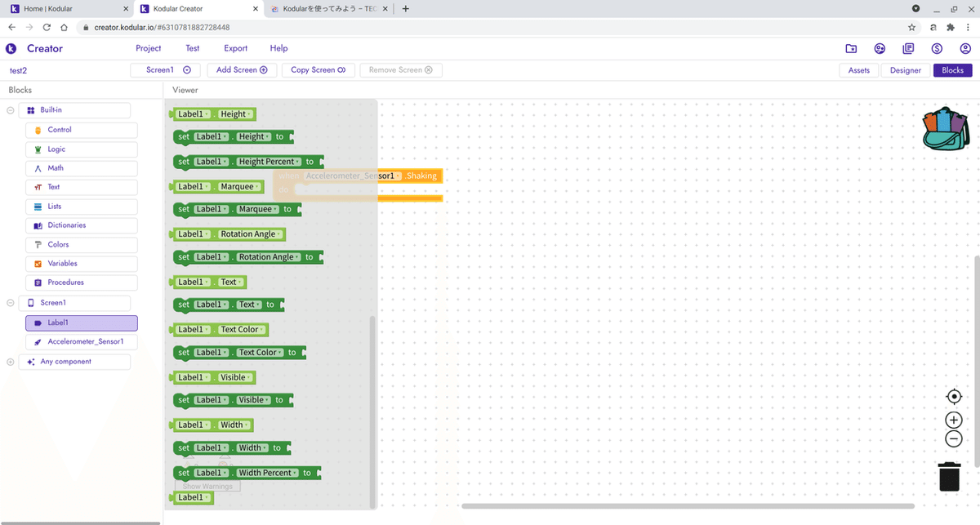980x525 pixels.
Task: Switch to the Designer view
Action: [x=906, y=70]
